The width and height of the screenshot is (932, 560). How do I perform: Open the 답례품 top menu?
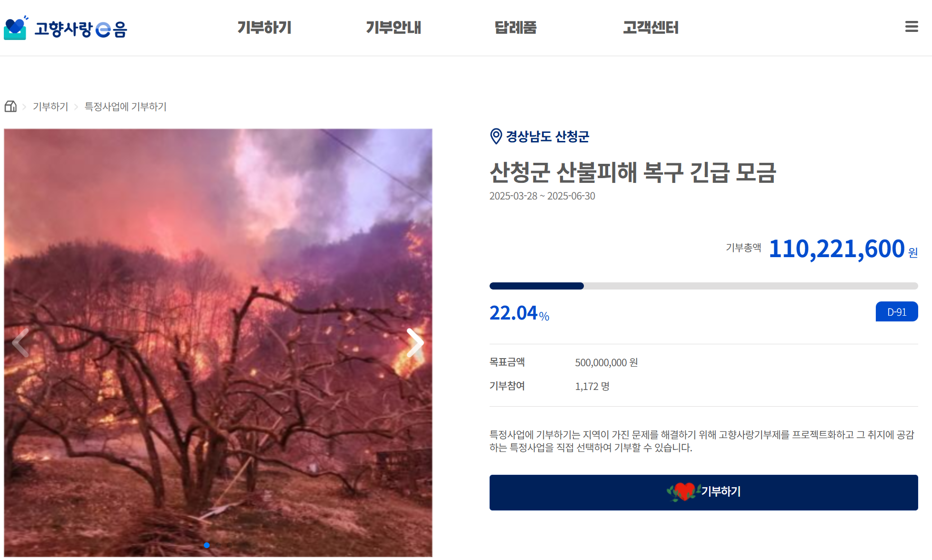point(515,28)
